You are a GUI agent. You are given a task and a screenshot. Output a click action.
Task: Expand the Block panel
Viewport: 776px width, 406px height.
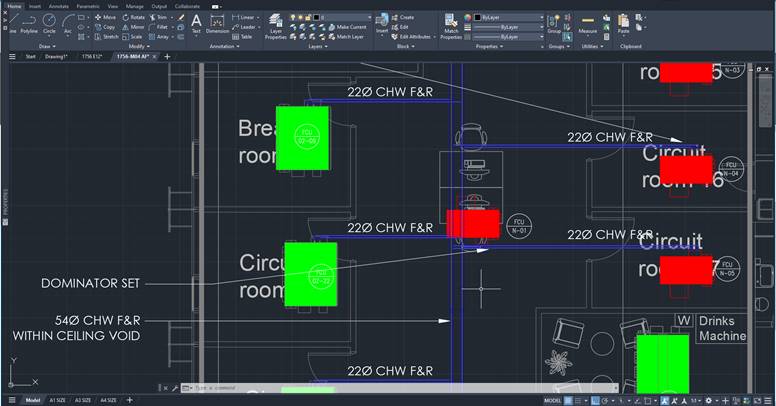(x=406, y=46)
